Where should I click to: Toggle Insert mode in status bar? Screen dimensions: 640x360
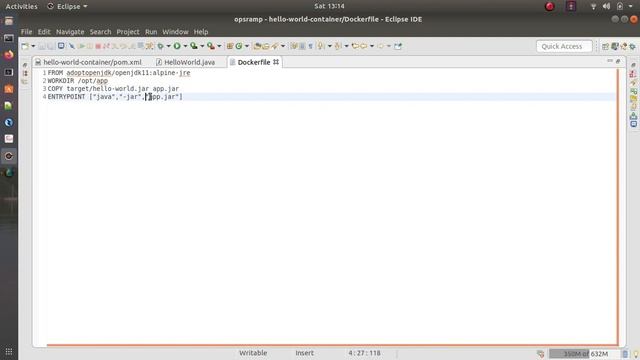click(x=304, y=353)
